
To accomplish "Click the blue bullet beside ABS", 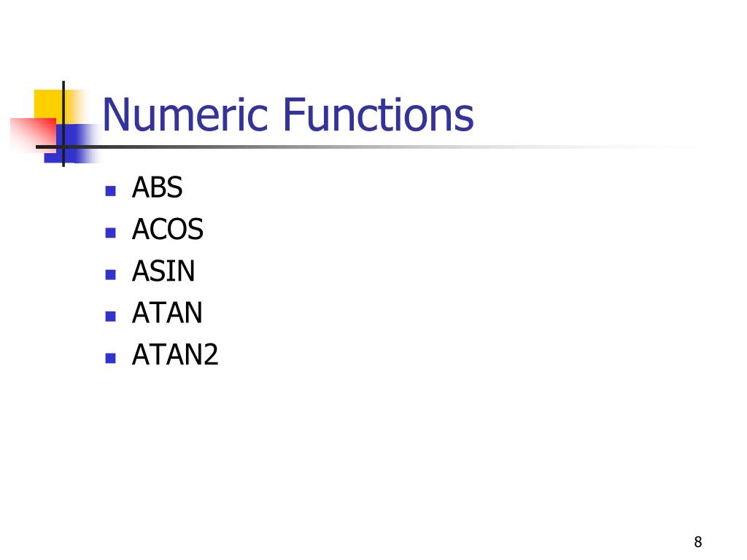I will coord(111,191).
